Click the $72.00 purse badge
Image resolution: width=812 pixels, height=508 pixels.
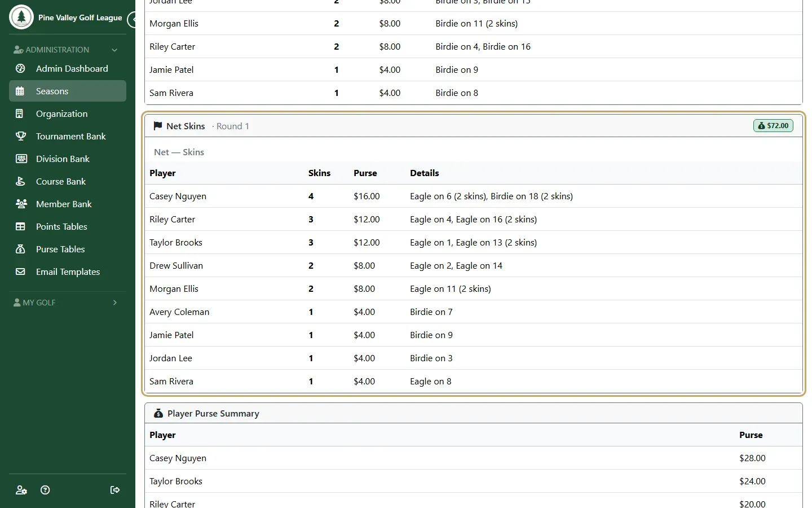(773, 125)
